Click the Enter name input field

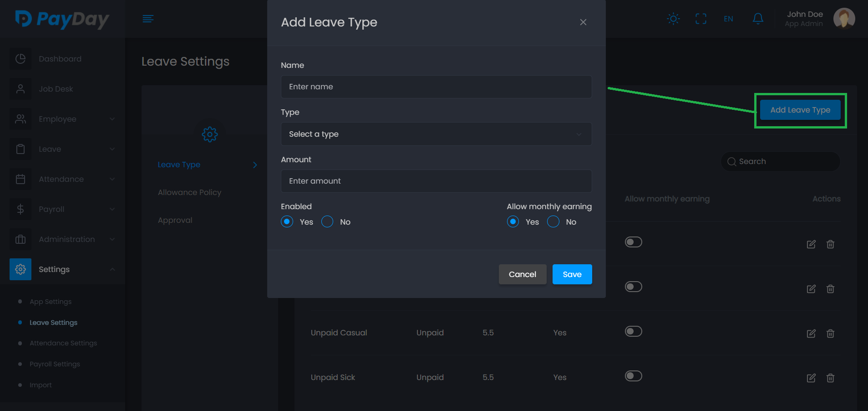coord(436,87)
